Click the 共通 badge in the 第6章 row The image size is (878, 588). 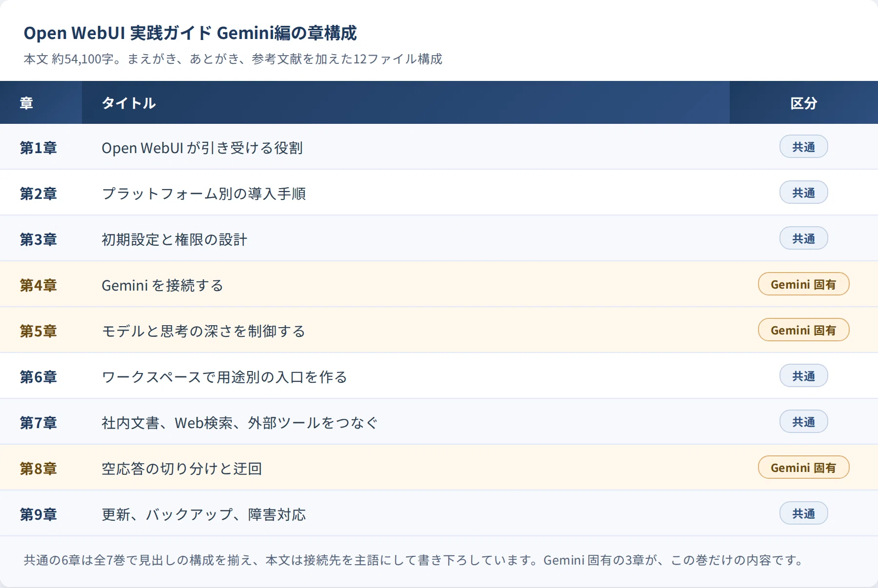[x=804, y=375]
